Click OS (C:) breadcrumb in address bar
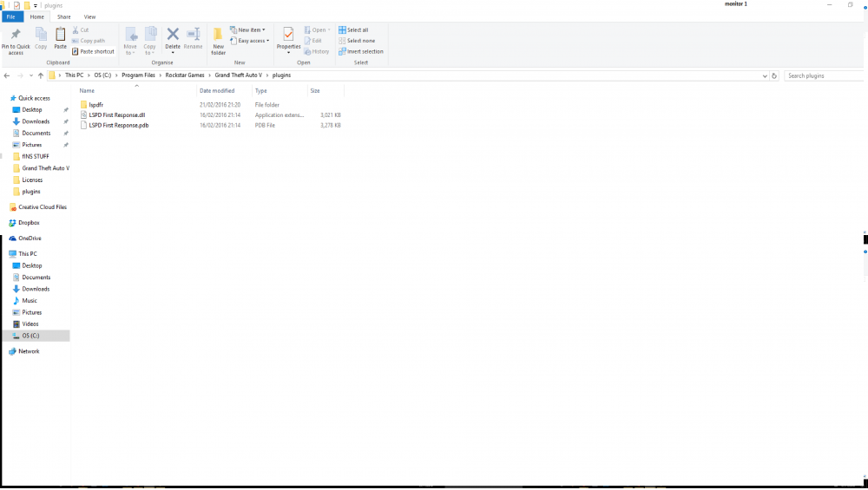868x490 pixels. point(102,75)
